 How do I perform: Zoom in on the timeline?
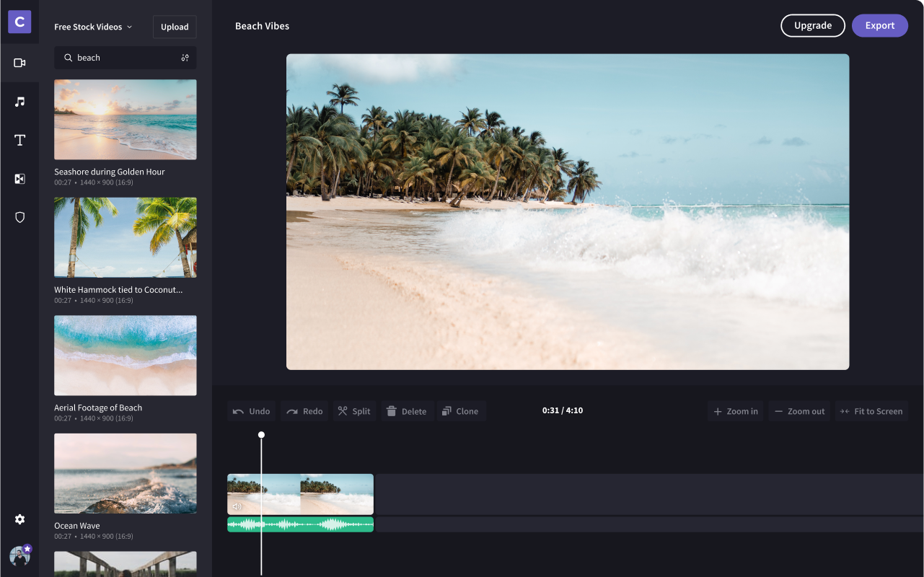click(x=736, y=411)
